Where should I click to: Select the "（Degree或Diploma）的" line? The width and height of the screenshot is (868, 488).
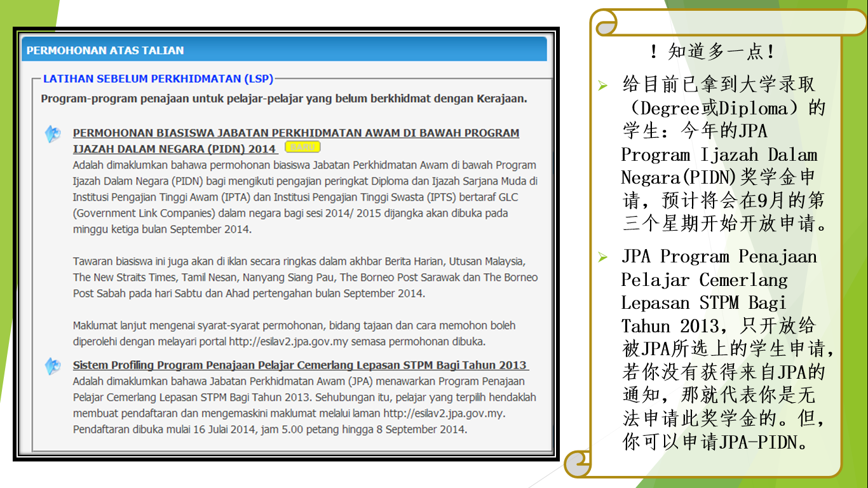(x=724, y=108)
